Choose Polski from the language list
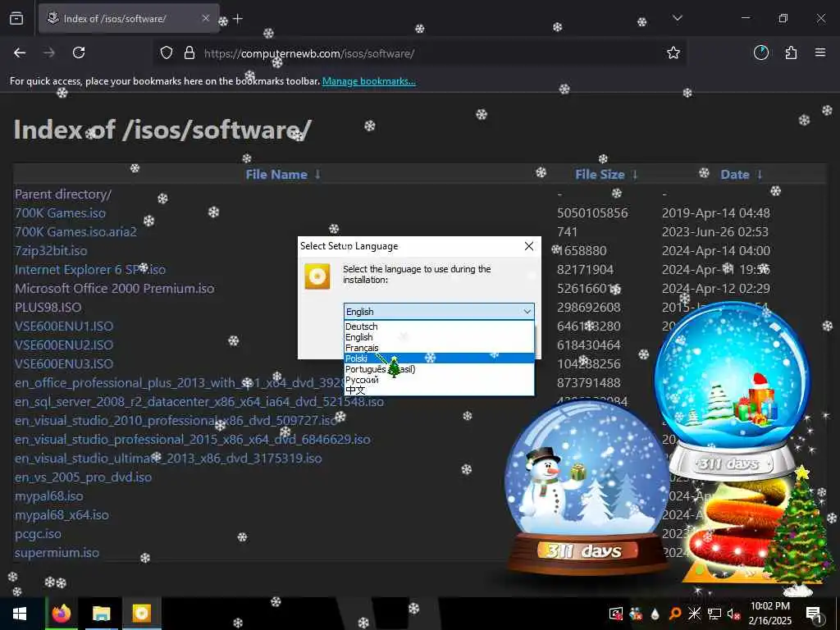The height and width of the screenshot is (630, 840). (x=439, y=358)
